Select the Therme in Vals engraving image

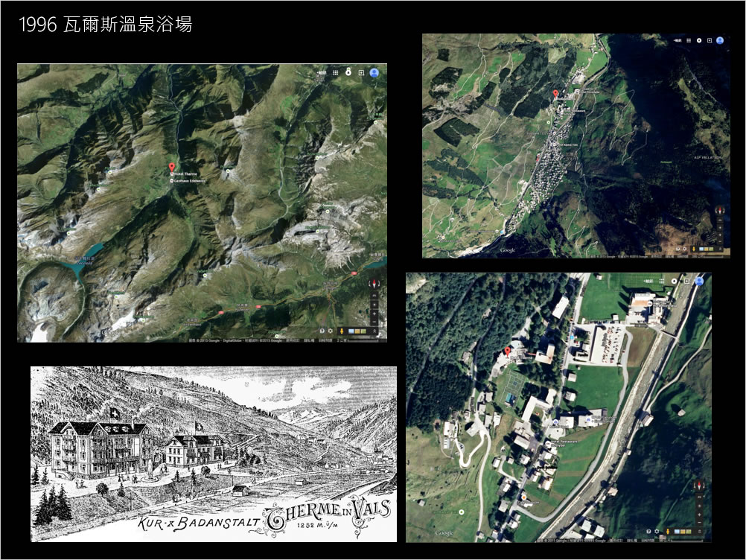coord(213,454)
